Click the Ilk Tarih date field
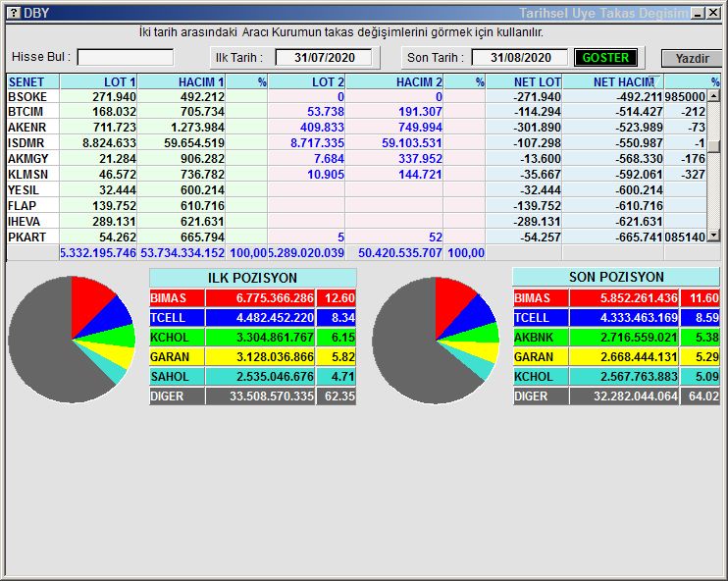Image resolution: width=728 pixels, height=581 pixels. [324, 58]
